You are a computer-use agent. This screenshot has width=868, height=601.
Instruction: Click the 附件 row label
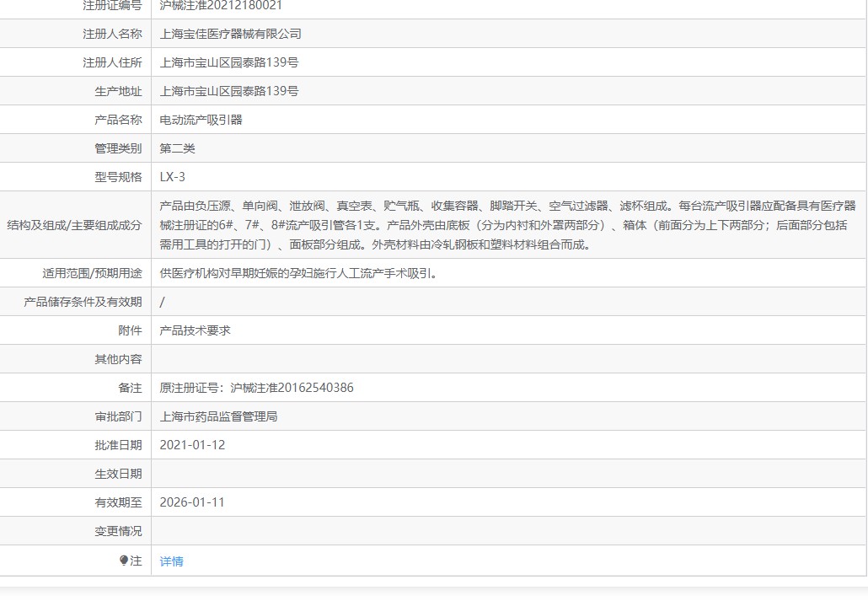130,330
